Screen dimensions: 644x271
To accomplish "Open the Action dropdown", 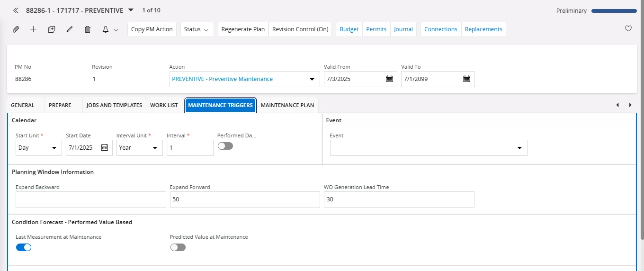I will coord(312,79).
